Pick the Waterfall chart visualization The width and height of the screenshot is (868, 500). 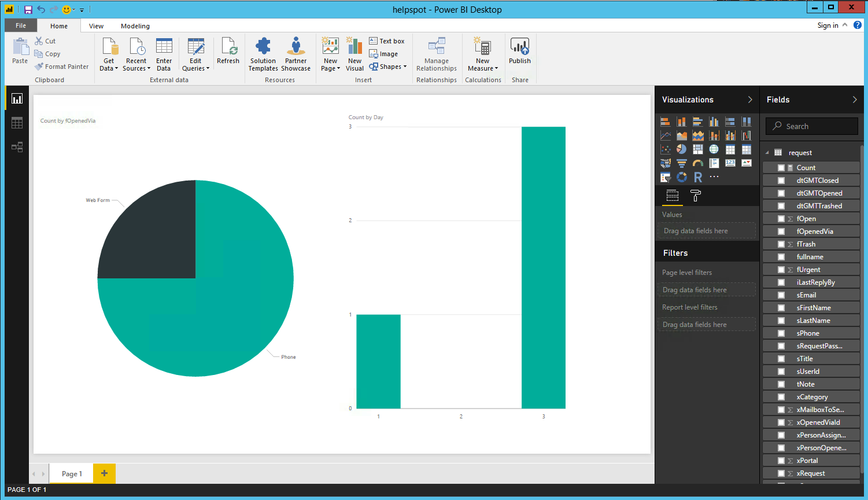[747, 135]
